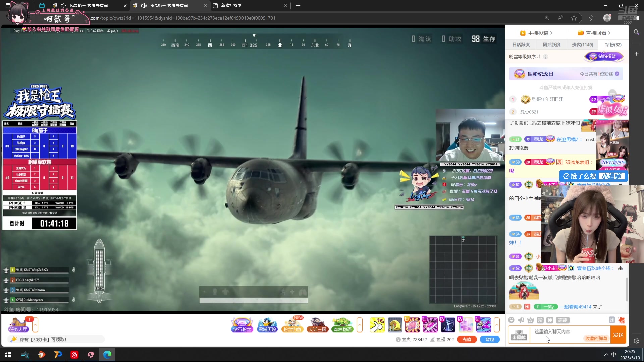Collapse the activity icons with the orange arrow
The width and height of the screenshot is (644, 362).
coord(360,325)
